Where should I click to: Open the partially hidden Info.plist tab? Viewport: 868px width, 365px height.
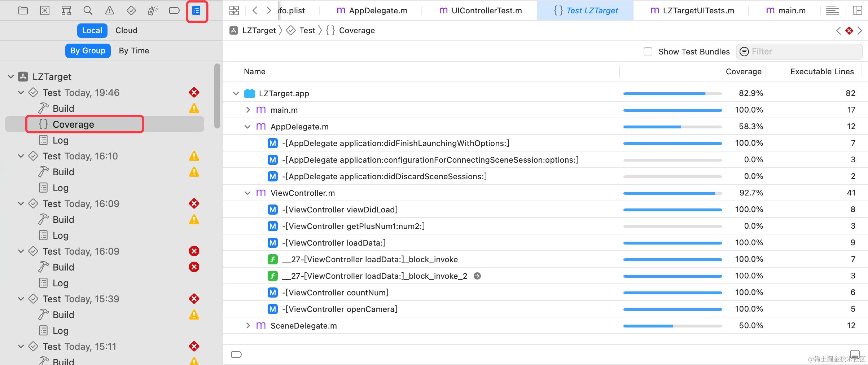click(x=291, y=10)
